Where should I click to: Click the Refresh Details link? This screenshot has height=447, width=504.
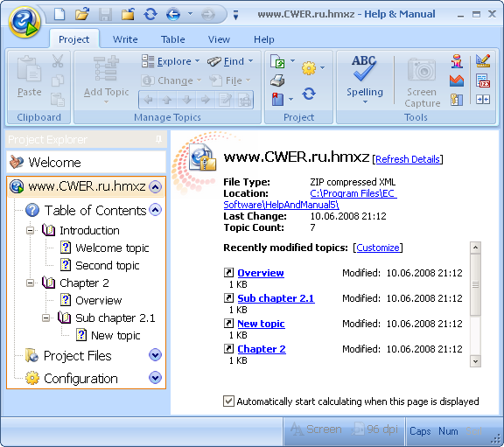click(408, 159)
